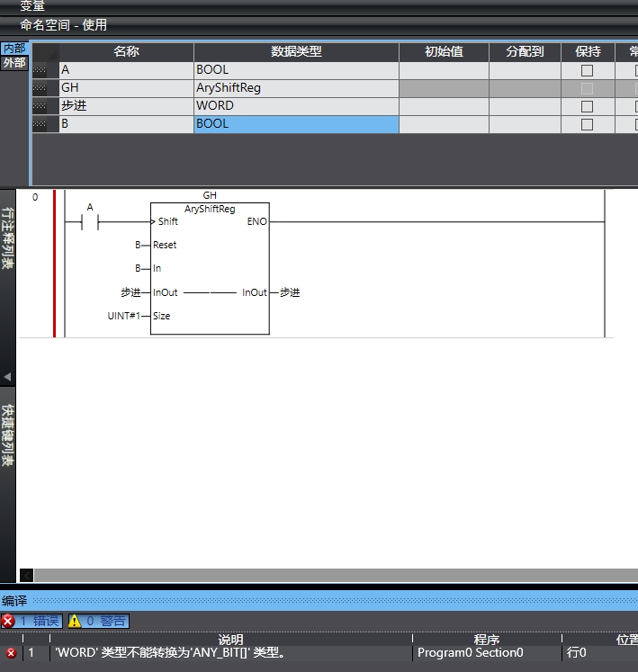Expand the 行注释列表 side panel
Screen dimensions: 638x672
(x=7, y=238)
